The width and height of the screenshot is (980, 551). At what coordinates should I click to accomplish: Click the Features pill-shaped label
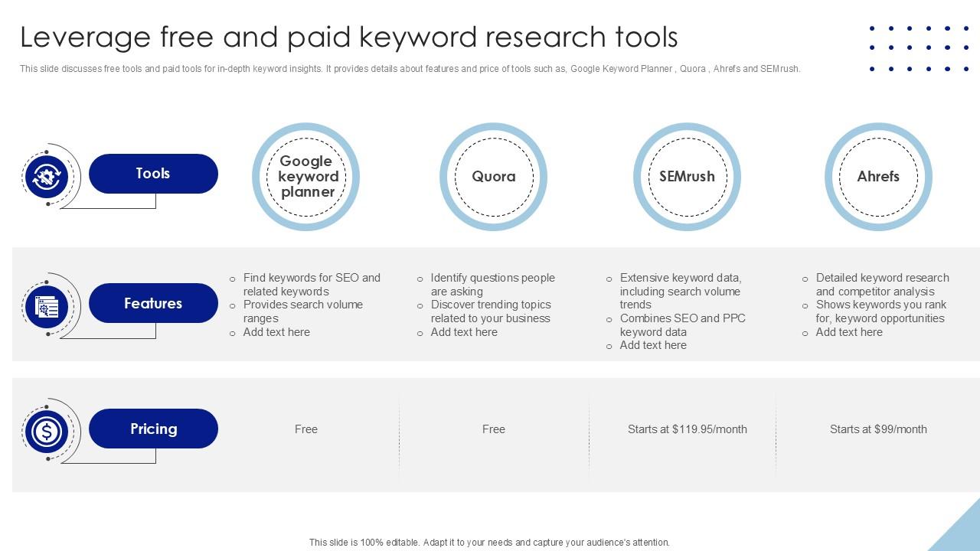click(153, 303)
